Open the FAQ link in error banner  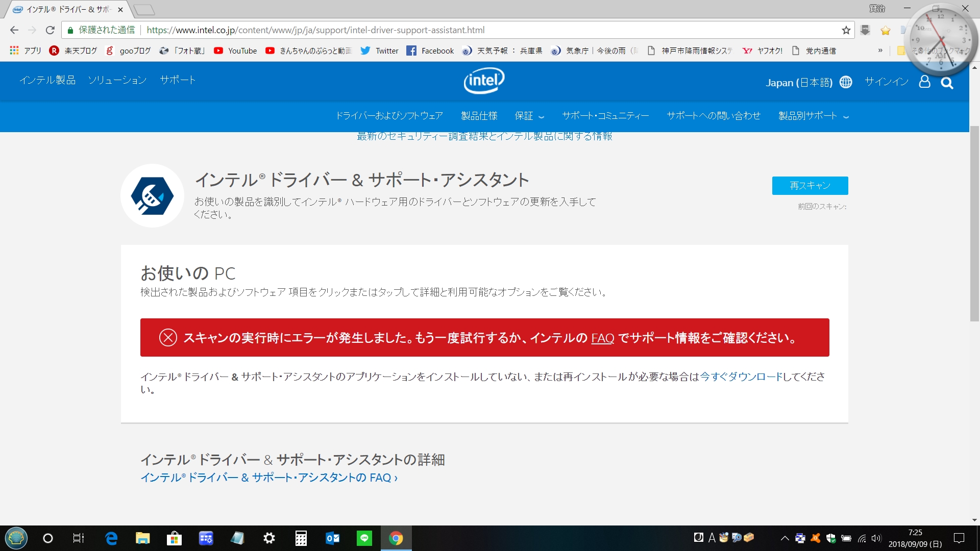[602, 338]
